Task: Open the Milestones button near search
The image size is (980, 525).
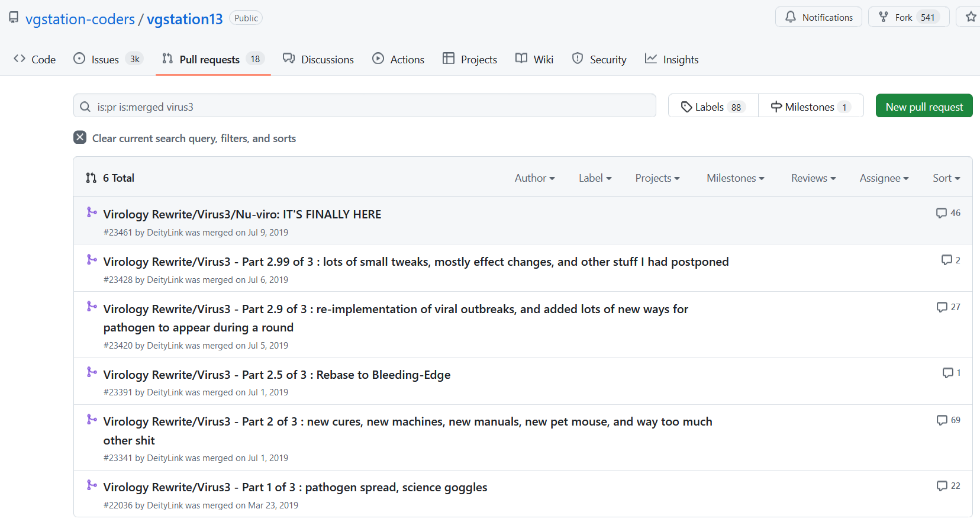Action: 811,106
